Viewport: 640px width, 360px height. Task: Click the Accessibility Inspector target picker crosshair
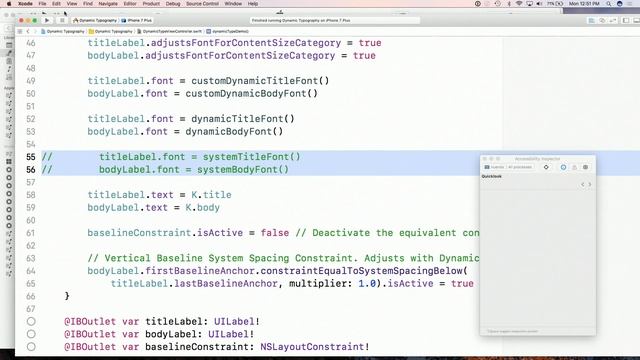546,167
